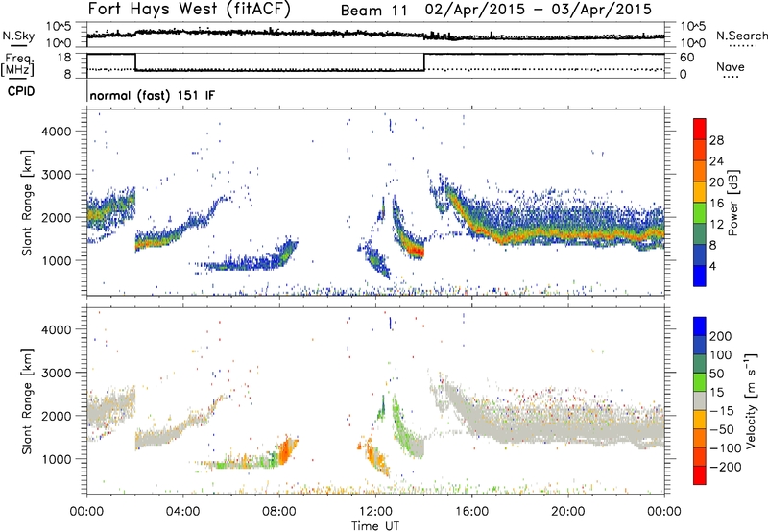Click the 'Velocity [m s-1]' colorbar label
768x532 pixels.
point(751,400)
